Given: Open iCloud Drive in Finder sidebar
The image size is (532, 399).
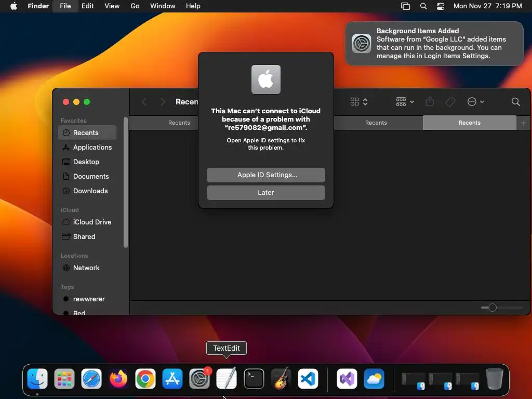Looking at the screenshot, I should click(x=87, y=222).
